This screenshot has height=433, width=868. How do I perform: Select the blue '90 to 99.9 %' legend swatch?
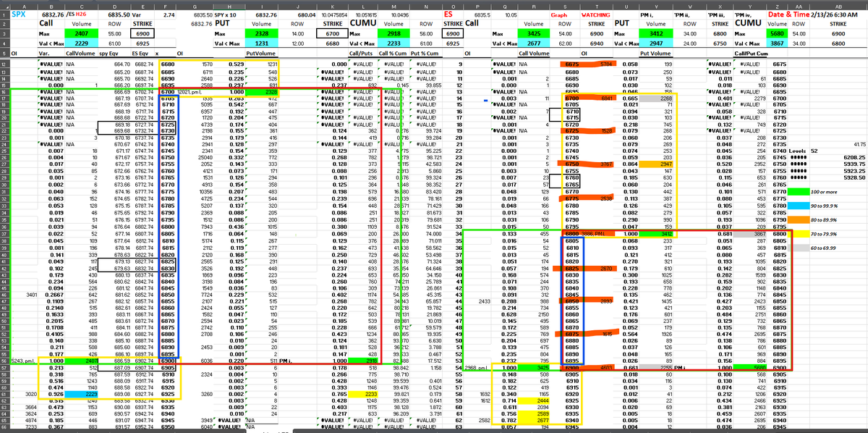(799, 205)
